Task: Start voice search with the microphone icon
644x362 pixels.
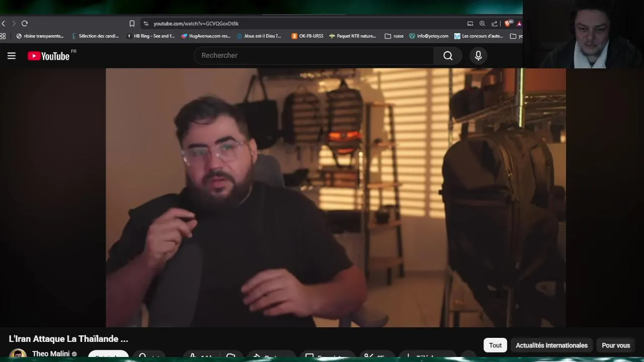Action: point(478,56)
